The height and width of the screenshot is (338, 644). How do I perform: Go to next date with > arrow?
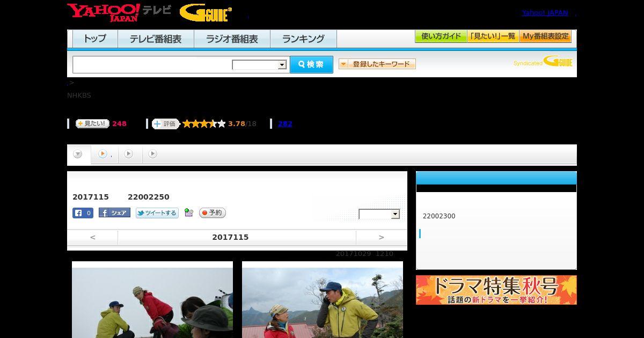click(382, 237)
